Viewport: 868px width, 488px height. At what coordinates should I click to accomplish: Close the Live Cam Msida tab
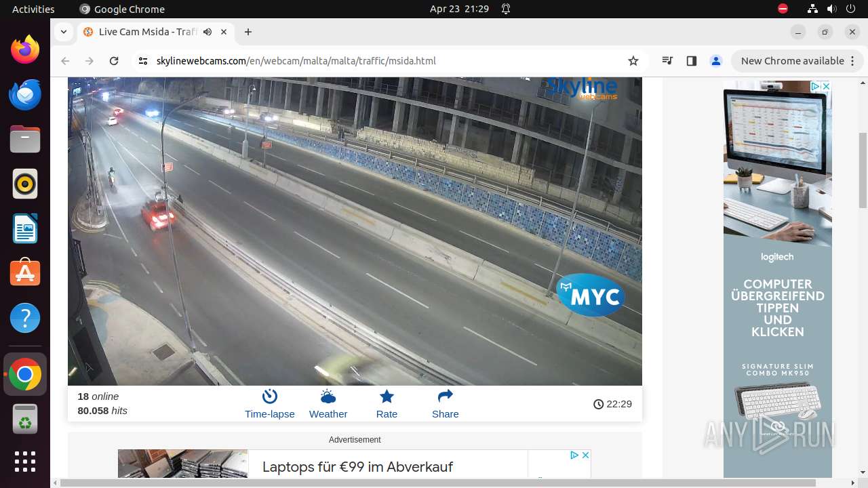[224, 32]
